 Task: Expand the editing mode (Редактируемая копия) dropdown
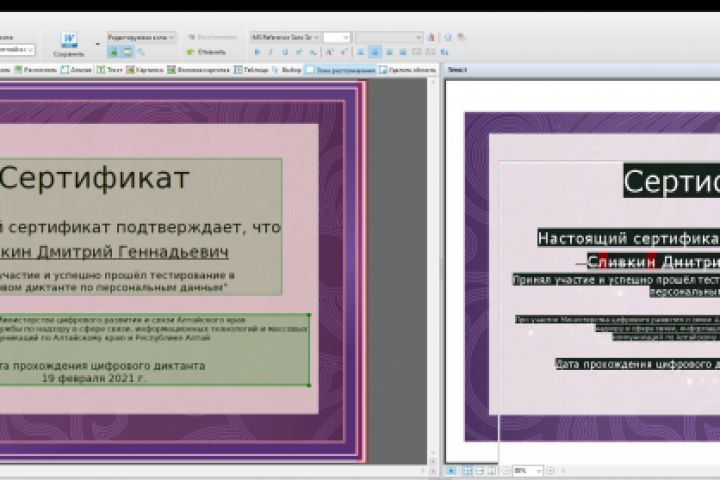click(x=140, y=37)
